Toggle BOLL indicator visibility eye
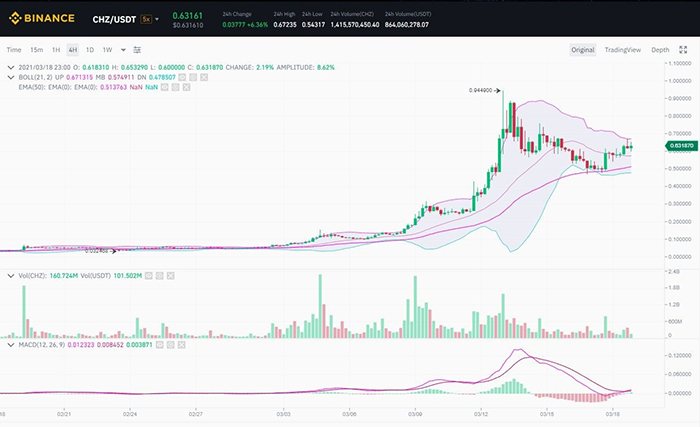The height and width of the screenshot is (427, 700). coord(181,76)
